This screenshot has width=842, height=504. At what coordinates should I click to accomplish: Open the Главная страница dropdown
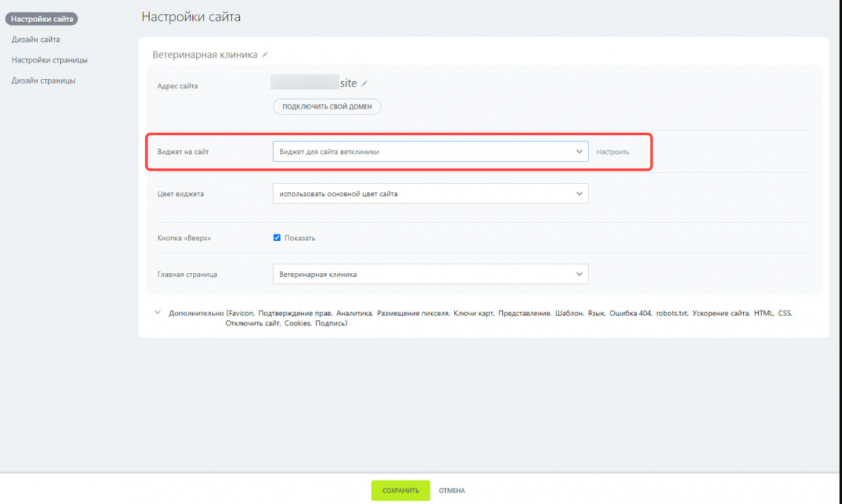tap(431, 274)
